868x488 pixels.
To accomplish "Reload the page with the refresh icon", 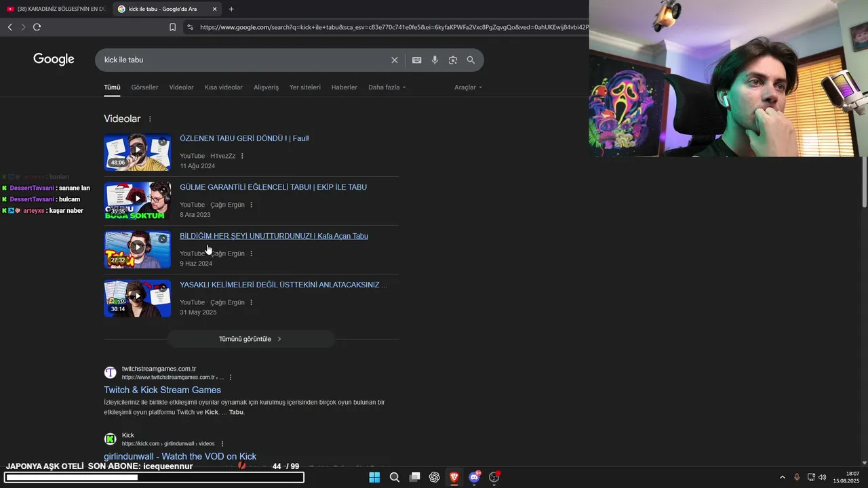I will 37,27.
